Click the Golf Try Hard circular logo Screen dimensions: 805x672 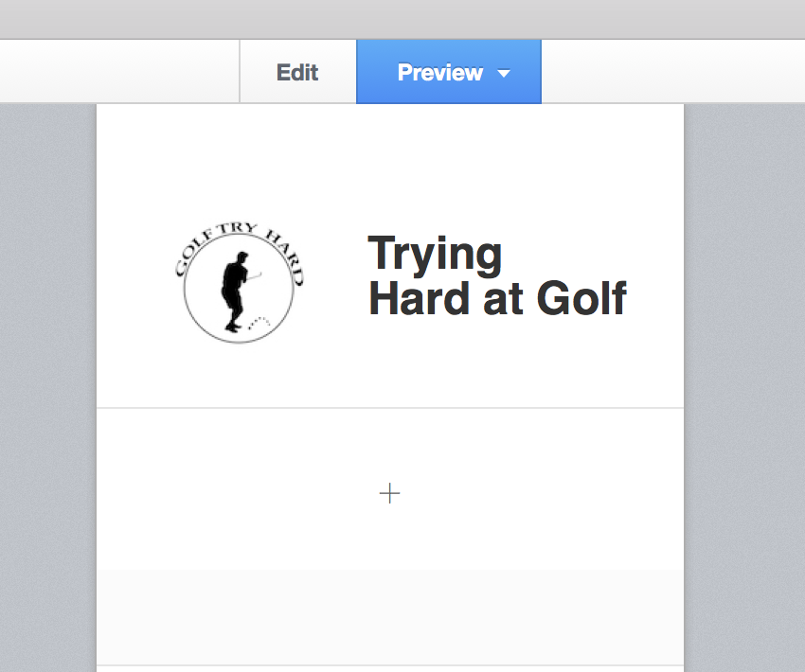click(x=239, y=283)
